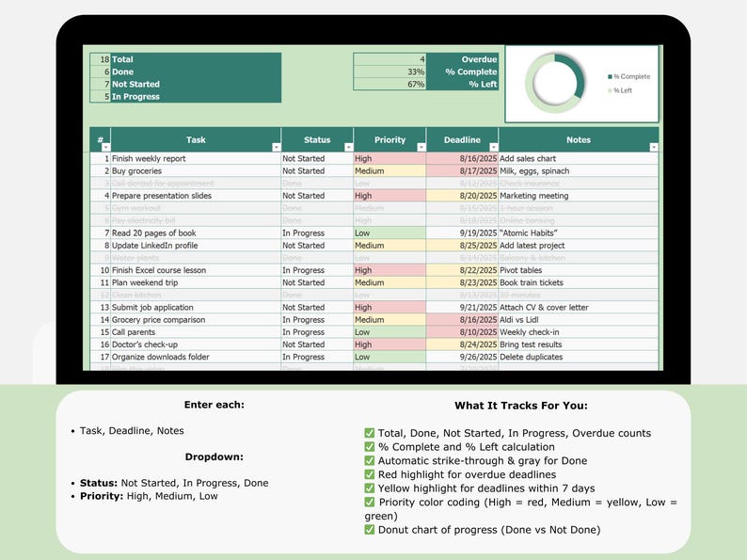Select the 'Call parents' task cell
The width and height of the screenshot is (747, 560).
tap(196, 332)
